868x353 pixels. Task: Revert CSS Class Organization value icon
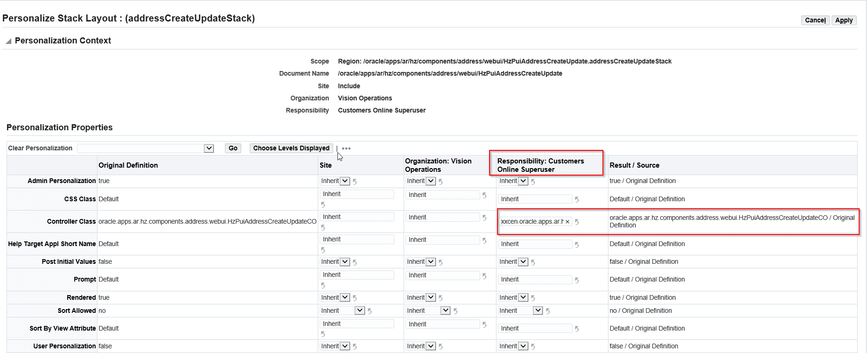click(x=484, y=195)
